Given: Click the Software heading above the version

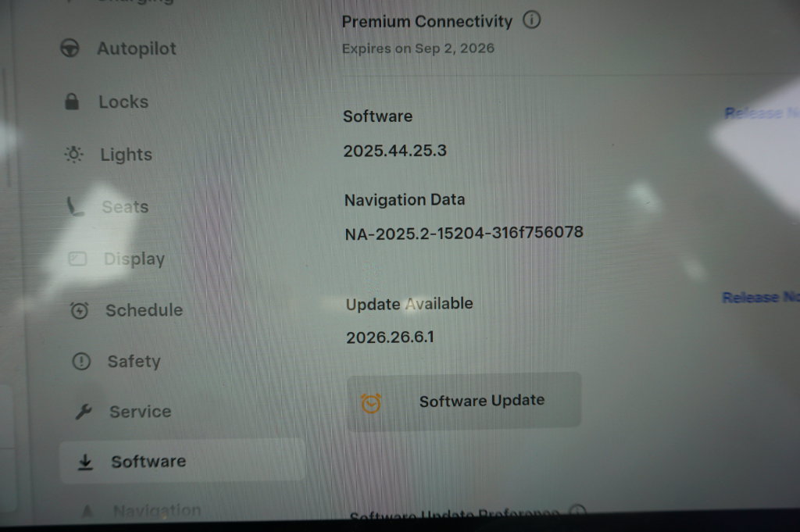Looking at the screenshot, I should pyautogui.click(x=377, y=116).
